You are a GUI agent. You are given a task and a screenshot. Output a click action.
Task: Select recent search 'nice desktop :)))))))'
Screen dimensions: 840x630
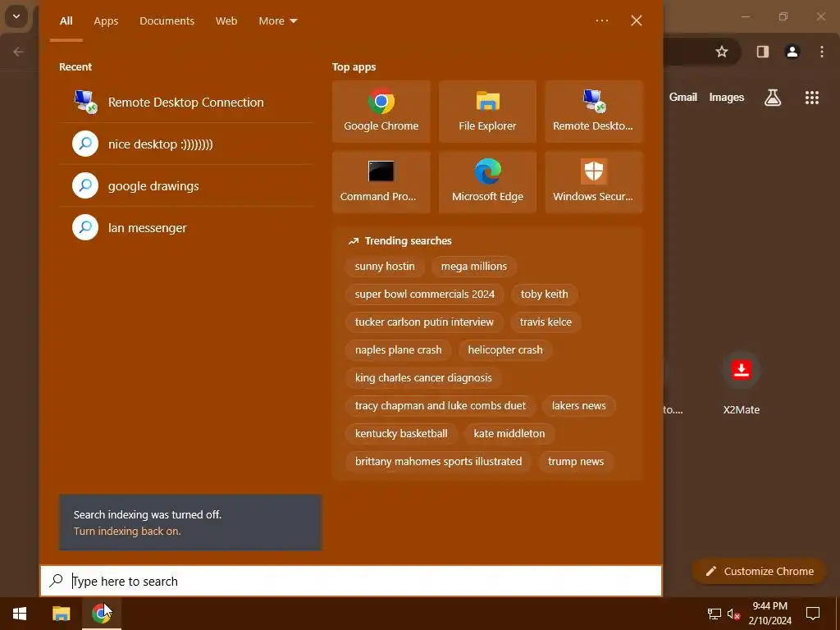tap(186, 144)
